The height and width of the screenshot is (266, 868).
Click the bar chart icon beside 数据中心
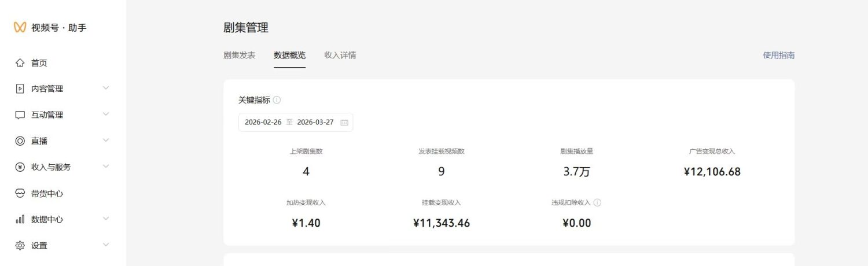point(20,220)
